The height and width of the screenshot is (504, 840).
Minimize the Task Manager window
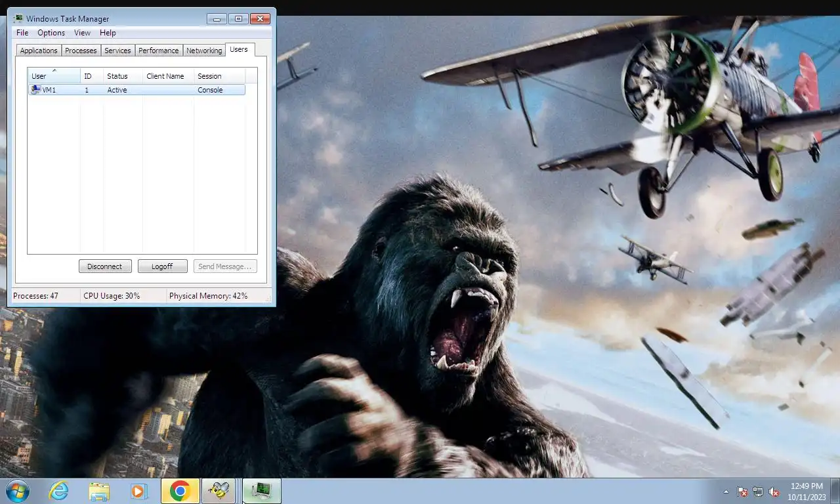[217, 18]
